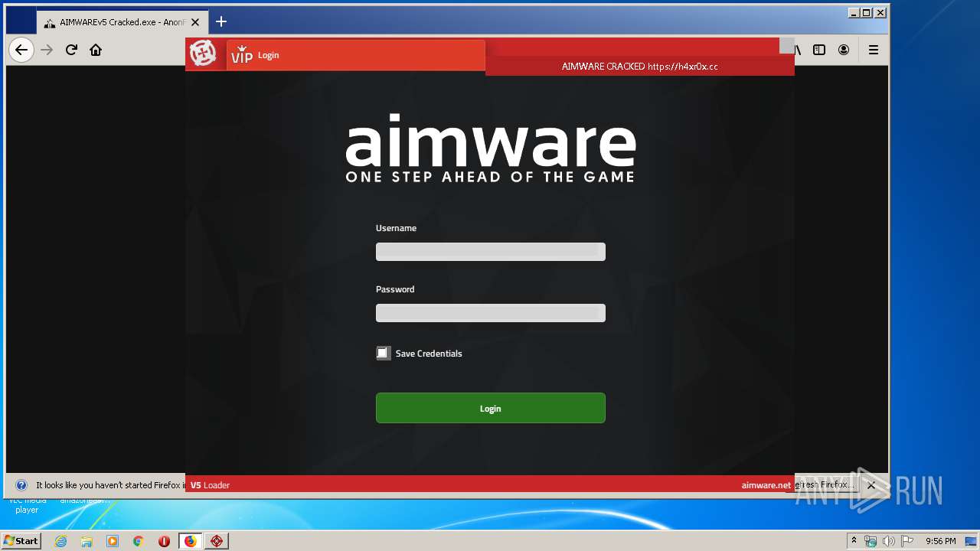The width and height of the screenshot is (980, 551).
Task: Minimize the Firefox window
Action: tap(854, 12)
